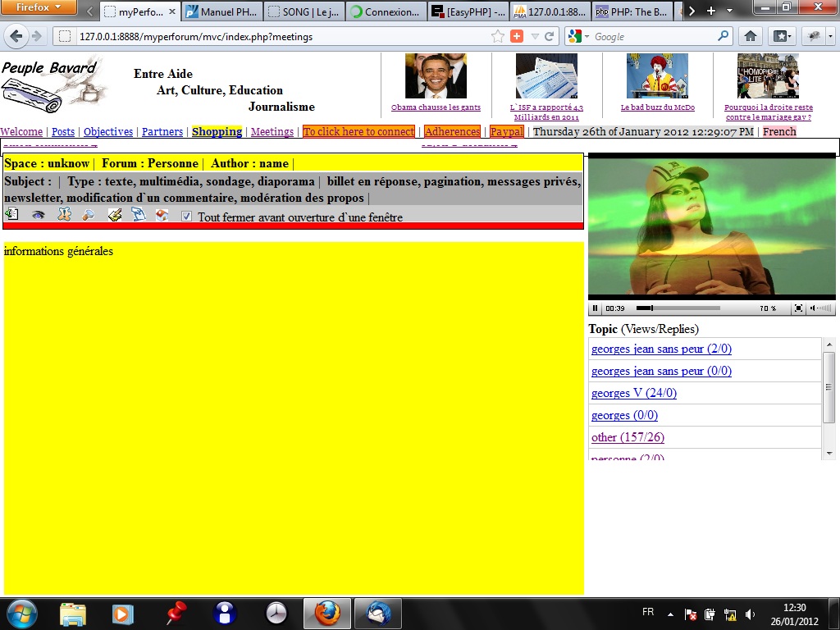Click the house icon in forum toolbar

coord(162,215)
